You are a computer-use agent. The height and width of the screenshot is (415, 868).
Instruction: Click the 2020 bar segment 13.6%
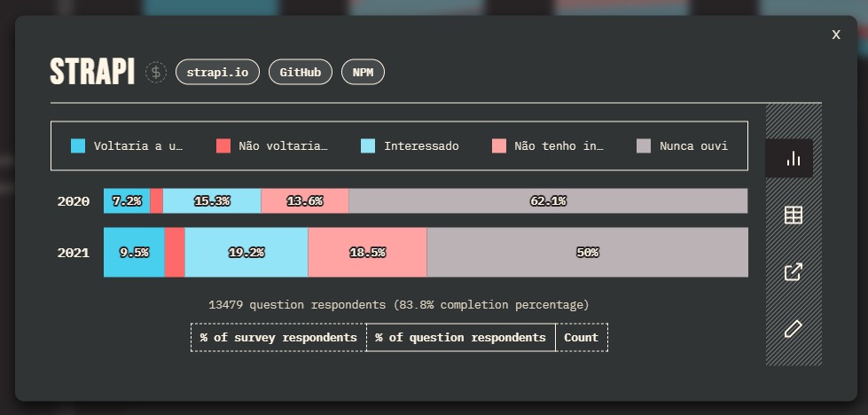click(305, 201)
